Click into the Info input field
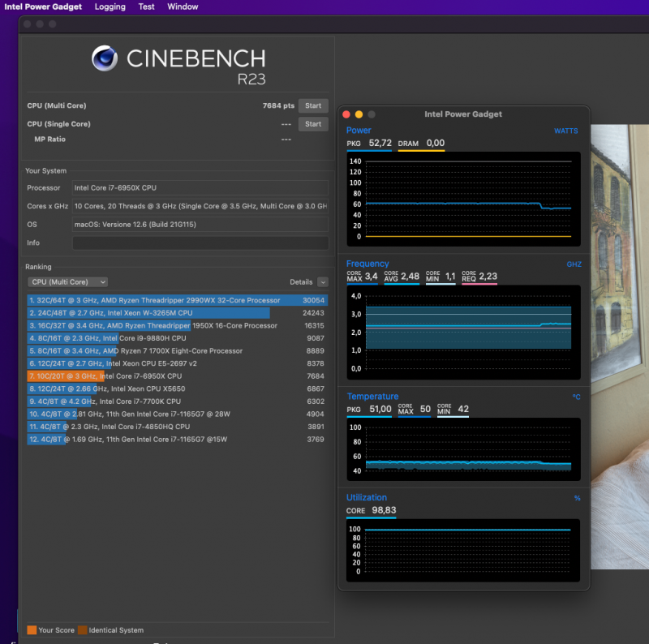The height and width of the screenshot is (644, 649). [200, 243]
